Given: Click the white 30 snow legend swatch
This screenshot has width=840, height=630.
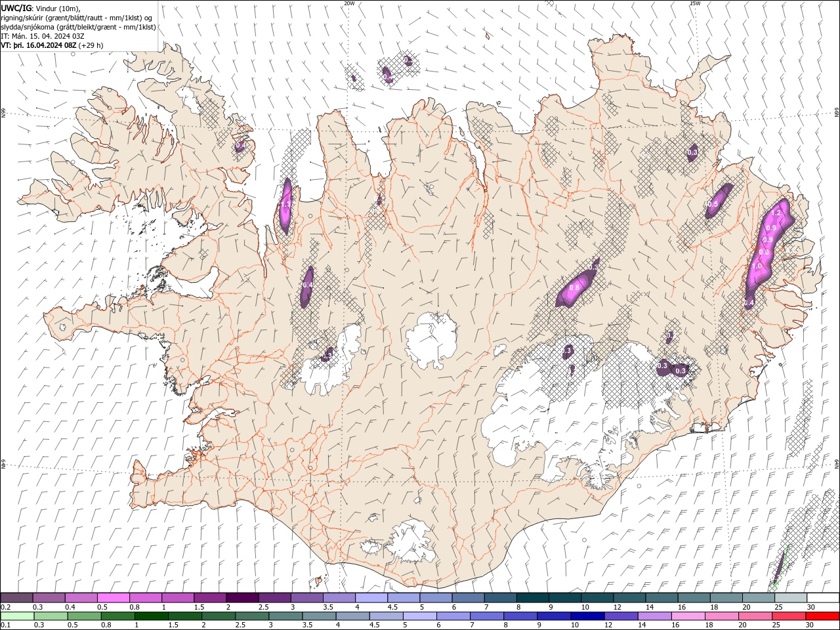Looking at the screenshot, I should click(x=823, y=598).
